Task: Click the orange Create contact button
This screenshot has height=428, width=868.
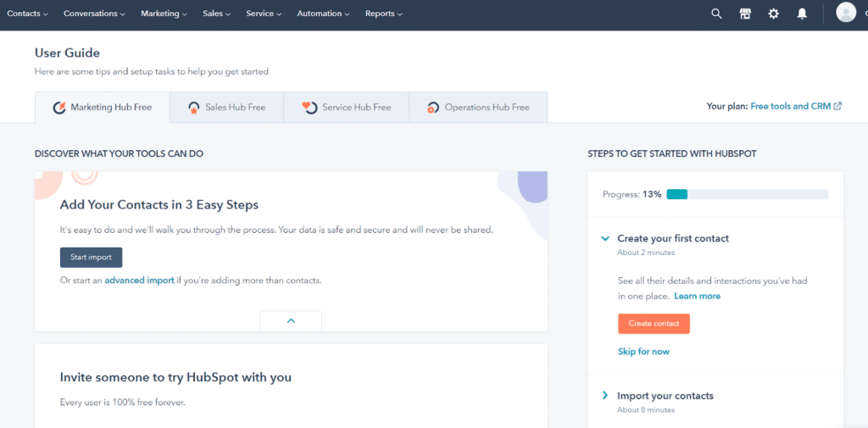Action: (654, 324)
